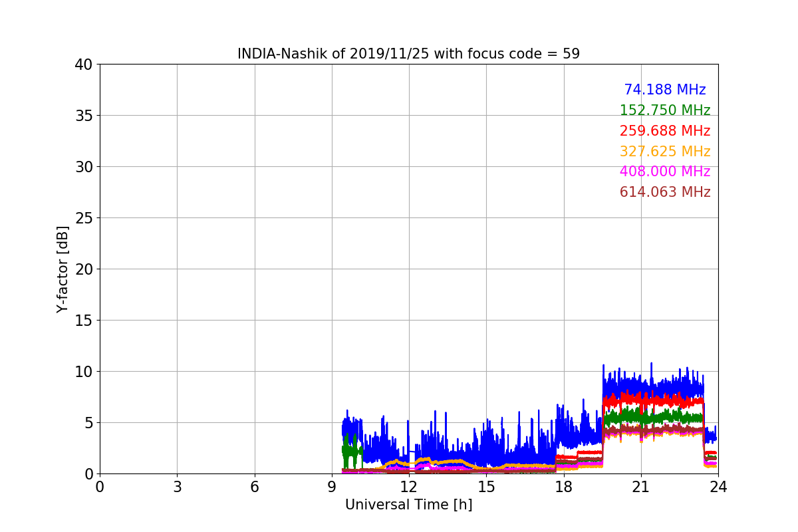
Task: Click the y-axis tick label 35
Action: pos(84,116)
